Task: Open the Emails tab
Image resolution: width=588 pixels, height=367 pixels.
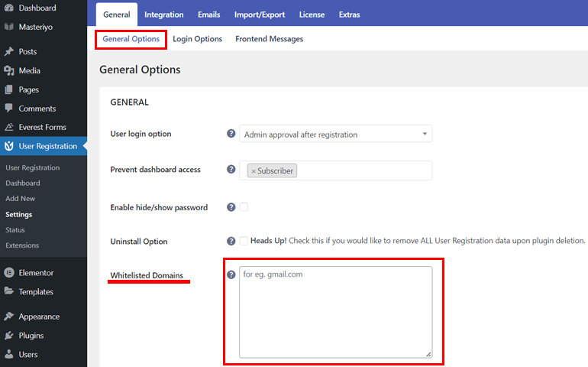Action: [x=209, y=15]
